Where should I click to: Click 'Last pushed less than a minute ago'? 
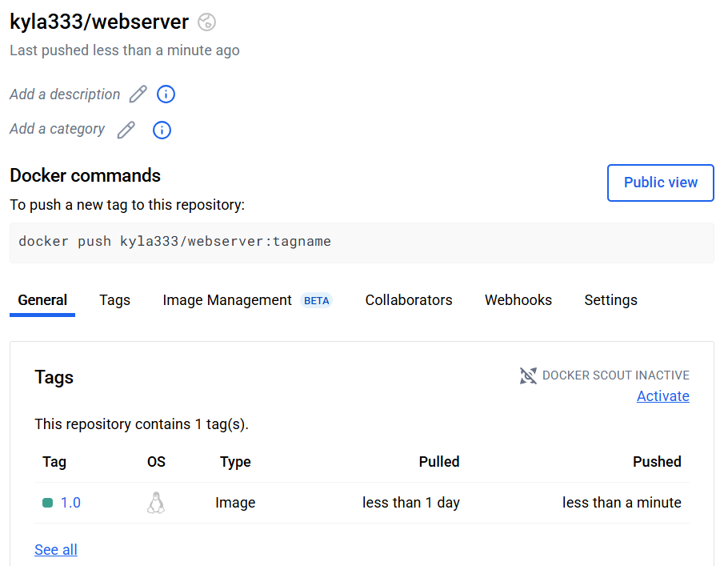click(x=125, y=50)
